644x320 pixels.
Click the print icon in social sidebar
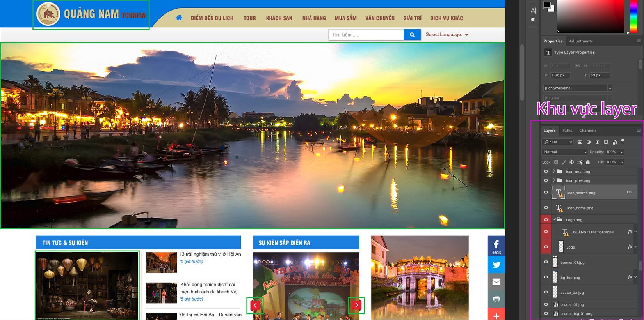pyautogui.click(x=496, y=299)
